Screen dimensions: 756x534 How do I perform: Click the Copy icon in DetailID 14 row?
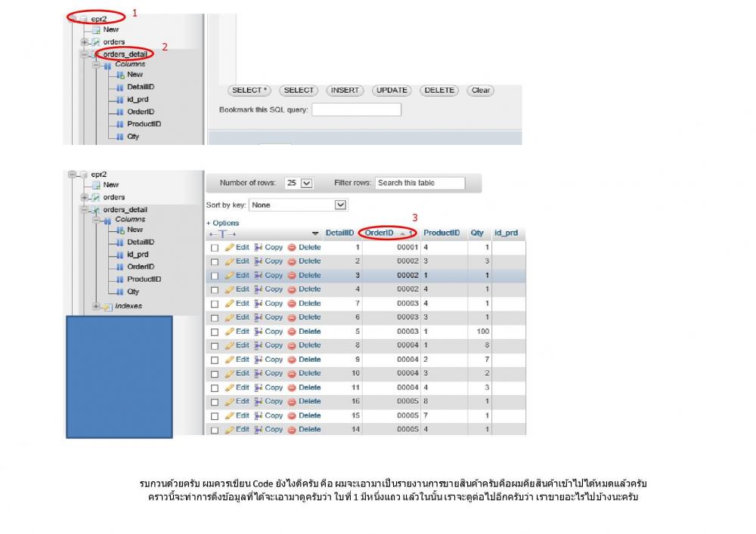pyautogui.click(x=259, y=430)
